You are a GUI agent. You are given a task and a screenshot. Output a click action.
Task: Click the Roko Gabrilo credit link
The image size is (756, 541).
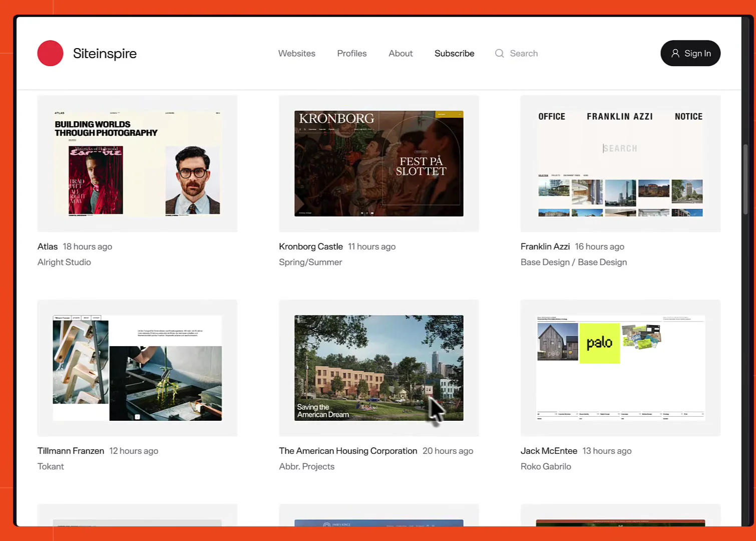pyautogui.click(x=546, y=466)
